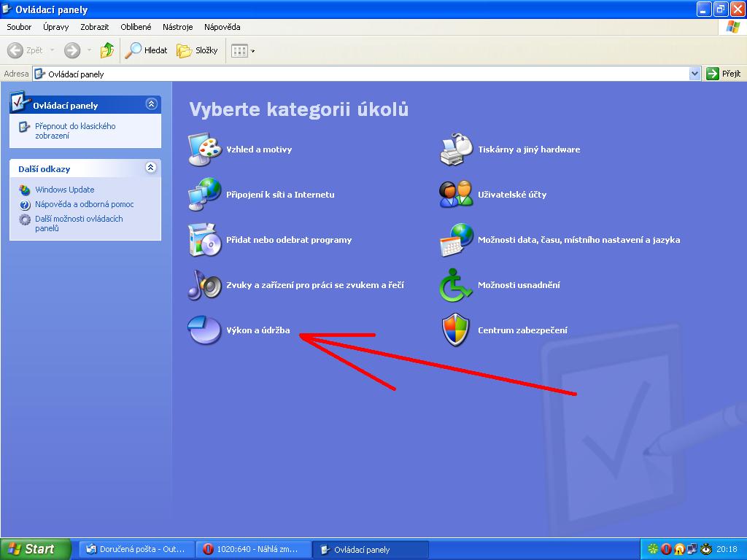Screen dimensions: 747x560
Task: Click the orange alert tray icon
Action: coord(679,549)
